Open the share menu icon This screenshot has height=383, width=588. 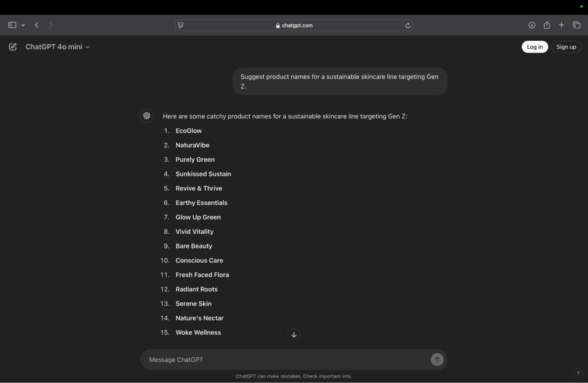point(547,25)
